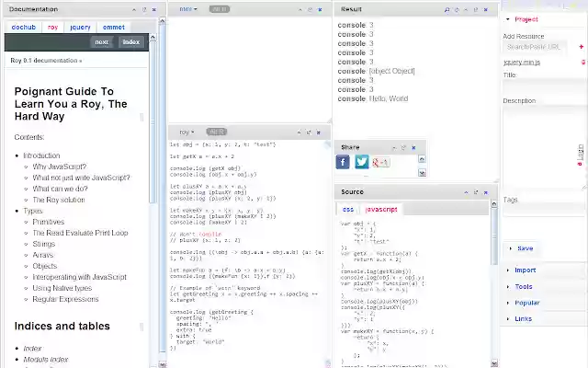
Task: Click the Tags input field
Action: 543,211
